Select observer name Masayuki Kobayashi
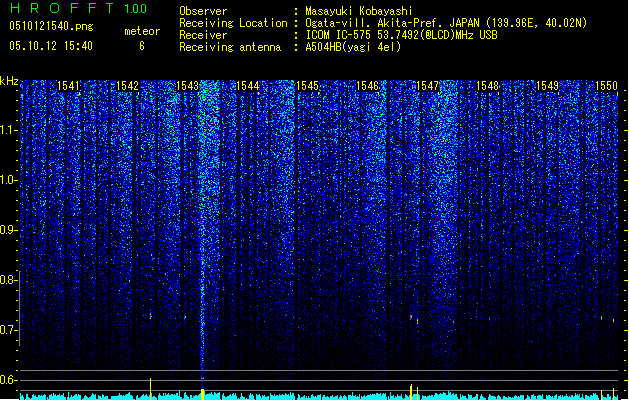 pos(359,11)
